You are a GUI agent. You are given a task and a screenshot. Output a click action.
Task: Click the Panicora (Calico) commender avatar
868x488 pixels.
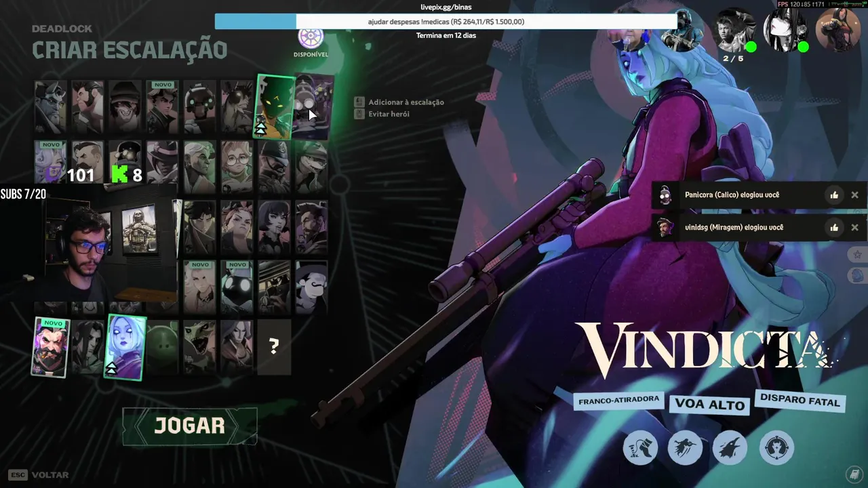pos(665,196)
